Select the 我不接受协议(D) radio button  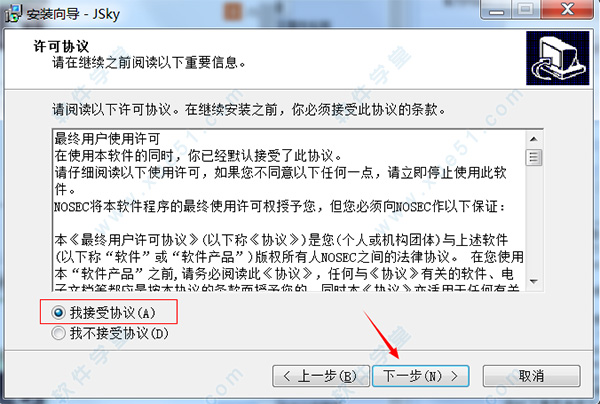59,333
